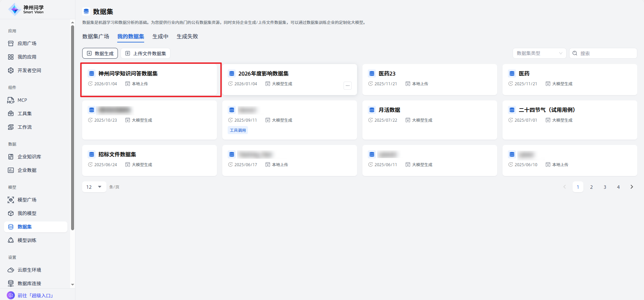Select the 模型训练 icon

click(11, 240)
